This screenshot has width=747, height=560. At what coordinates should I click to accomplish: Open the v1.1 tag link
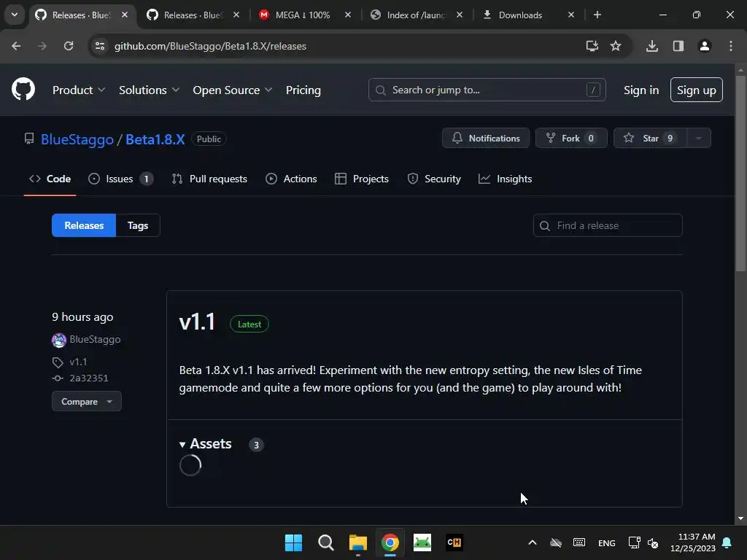click(78, 362)
